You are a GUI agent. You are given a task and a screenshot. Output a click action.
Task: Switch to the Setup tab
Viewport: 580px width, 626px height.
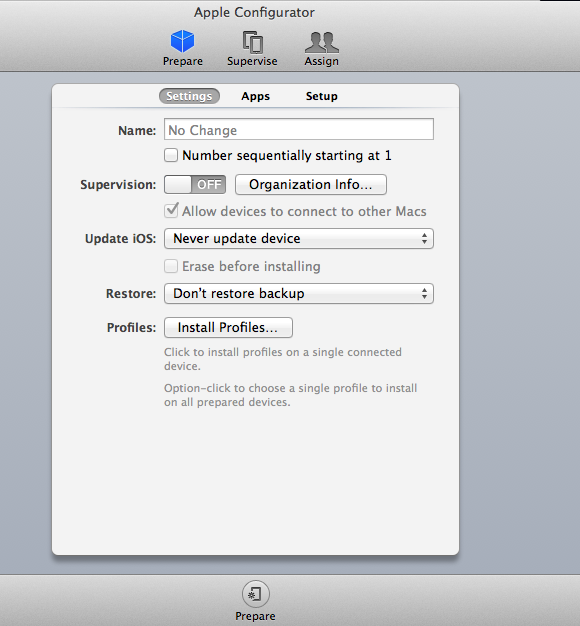[322, 96]
